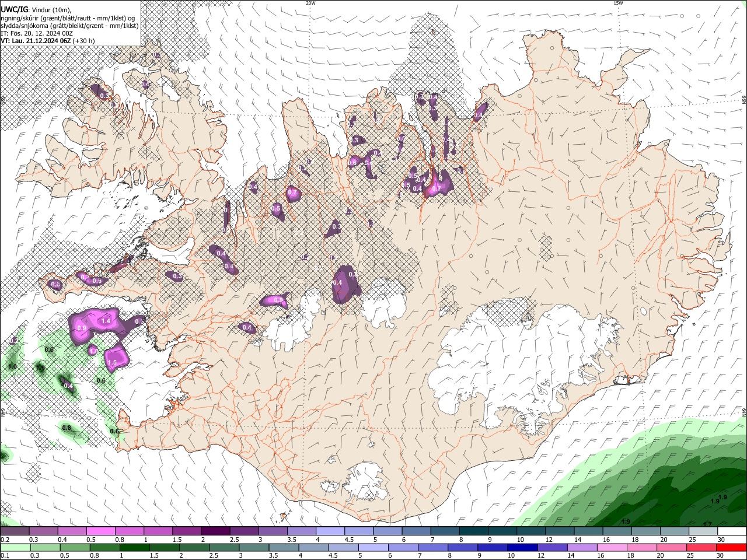Click the UWC/IG title in the header

[x=13, y=10]
